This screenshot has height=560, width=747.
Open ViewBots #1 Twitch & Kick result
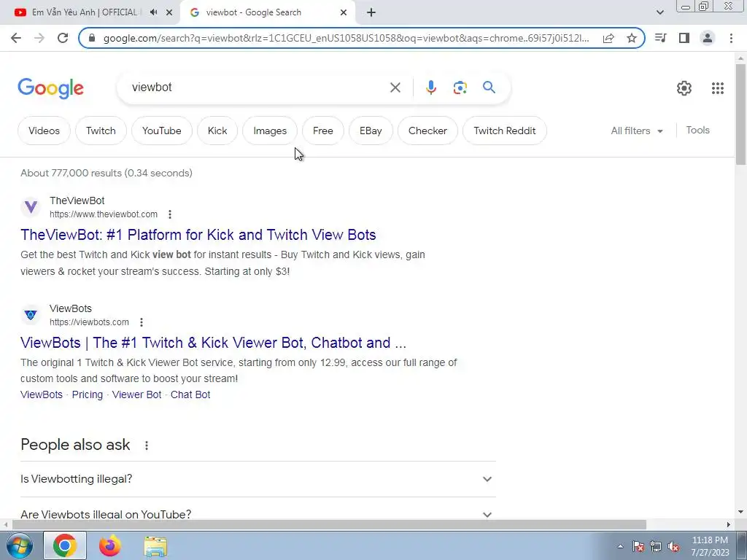214,343
